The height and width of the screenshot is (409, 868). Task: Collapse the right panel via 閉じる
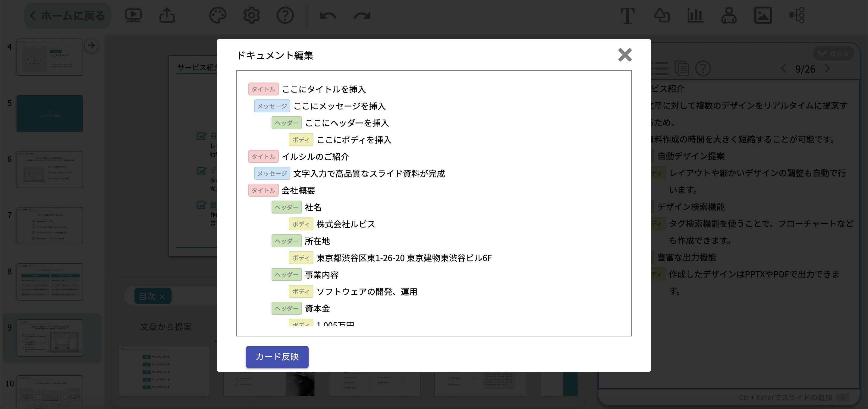click(x=833, y=53)
